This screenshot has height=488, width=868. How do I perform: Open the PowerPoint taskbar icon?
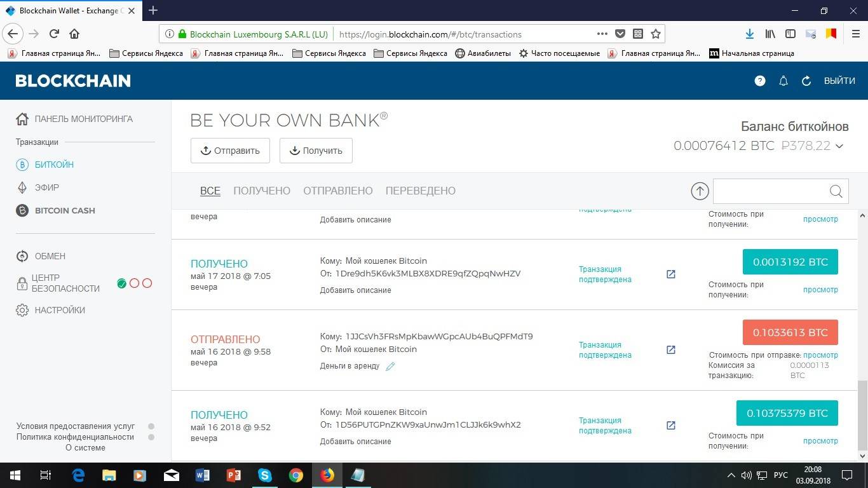click(234, 475)
